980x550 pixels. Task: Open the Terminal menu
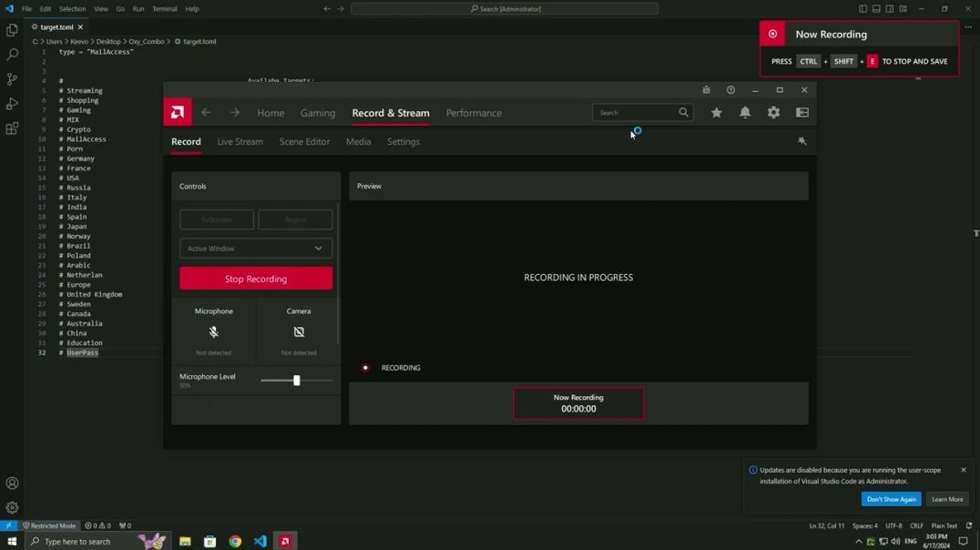pos(164,9)
